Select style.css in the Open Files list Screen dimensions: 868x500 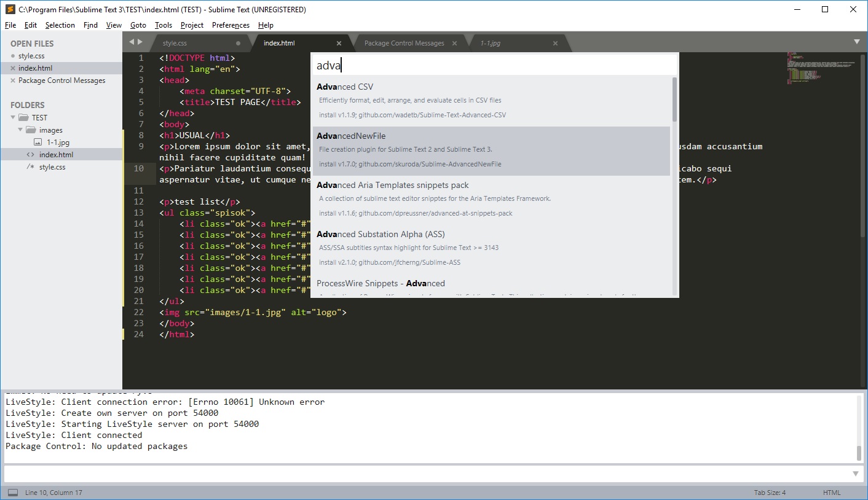tap(31, 56)
